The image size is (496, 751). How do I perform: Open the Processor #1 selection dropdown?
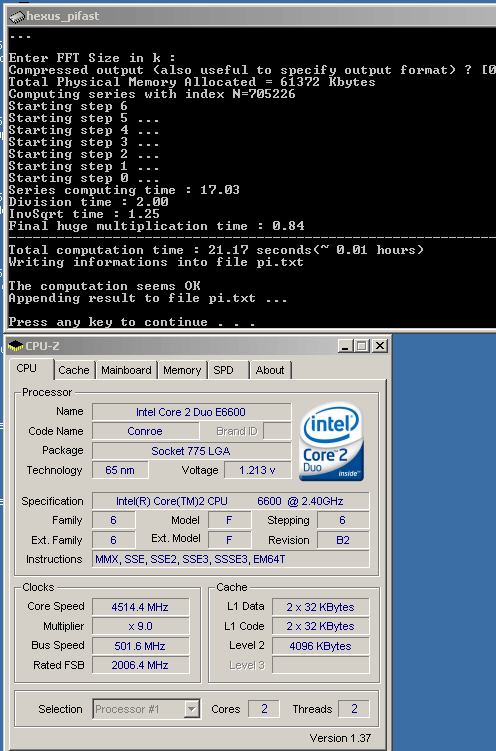pyautogui.click(x=192, y=709)
